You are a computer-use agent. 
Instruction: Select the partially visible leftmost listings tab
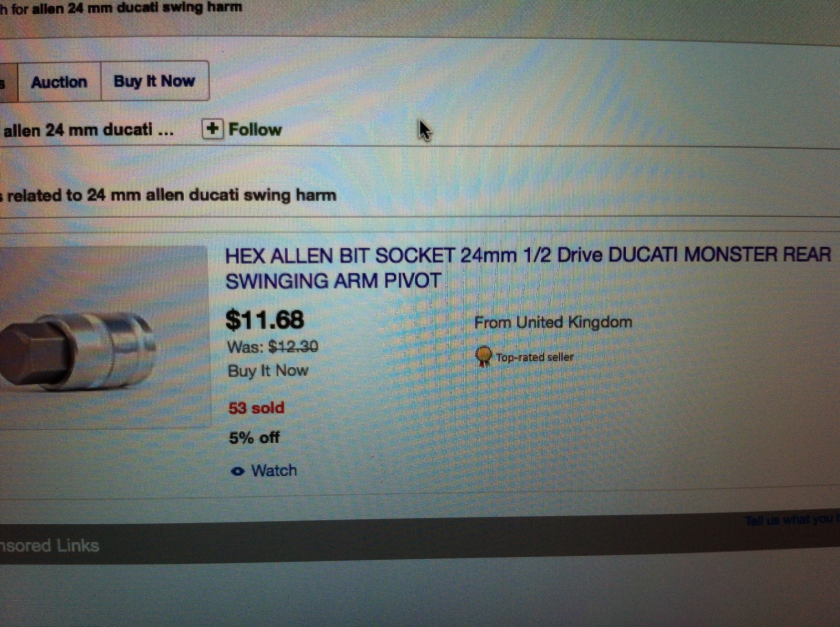tap(8, 82)
